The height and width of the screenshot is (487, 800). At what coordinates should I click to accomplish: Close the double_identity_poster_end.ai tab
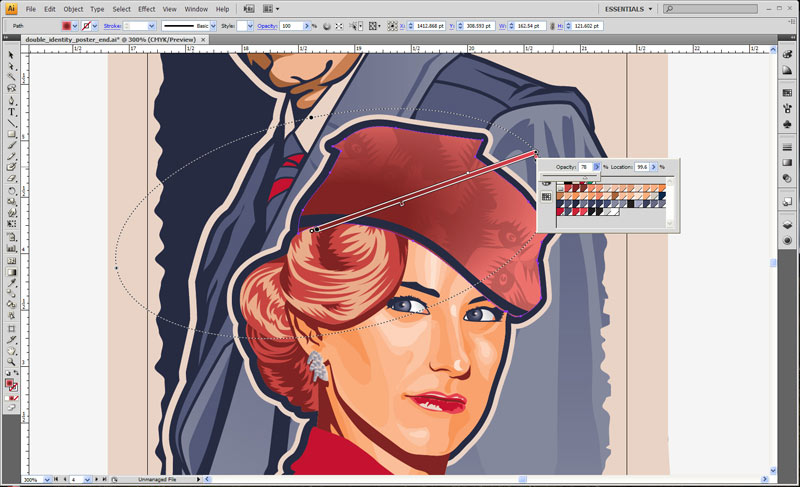(x=203, y=40)
